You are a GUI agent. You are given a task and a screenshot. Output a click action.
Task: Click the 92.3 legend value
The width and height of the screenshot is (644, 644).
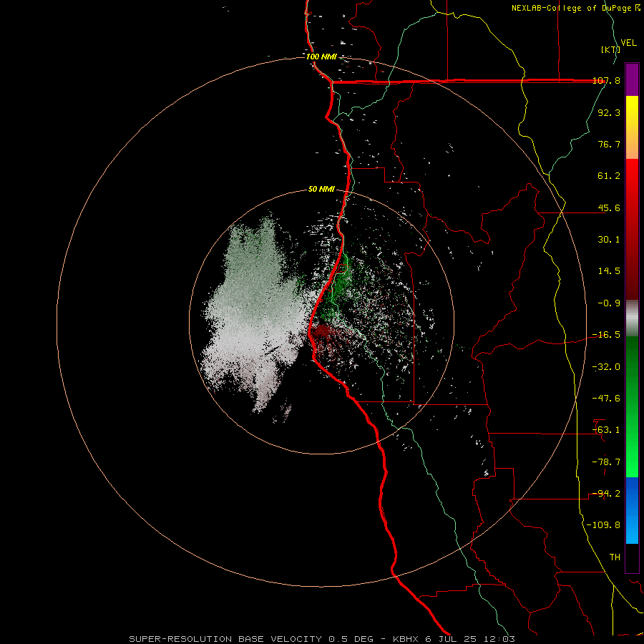(x=609, y=112)
